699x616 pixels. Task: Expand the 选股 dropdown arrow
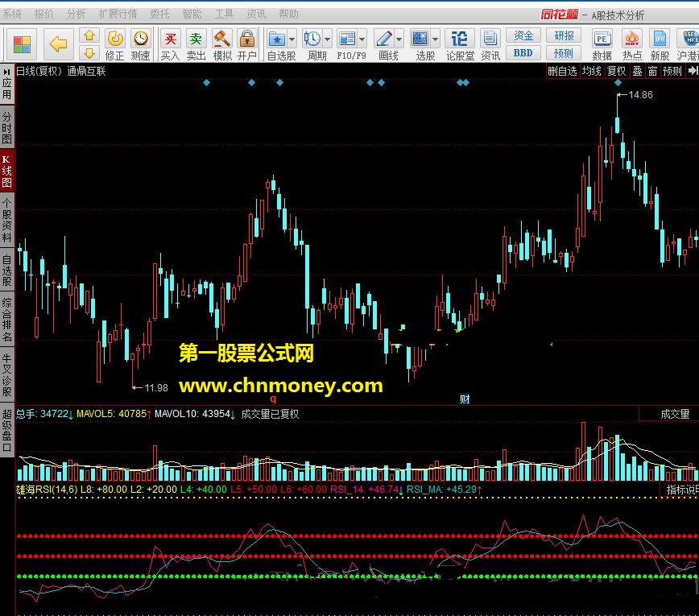pyautogui.click(x=435, y=39)
